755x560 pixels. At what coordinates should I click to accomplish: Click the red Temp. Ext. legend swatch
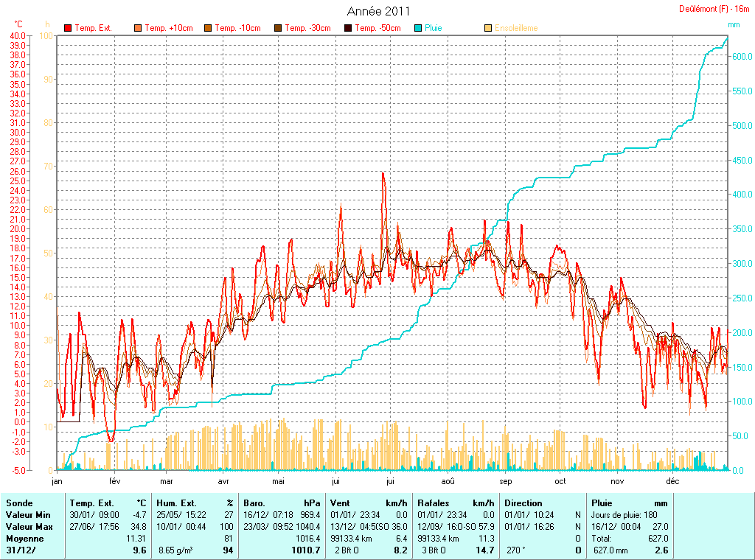coord(68,28)
